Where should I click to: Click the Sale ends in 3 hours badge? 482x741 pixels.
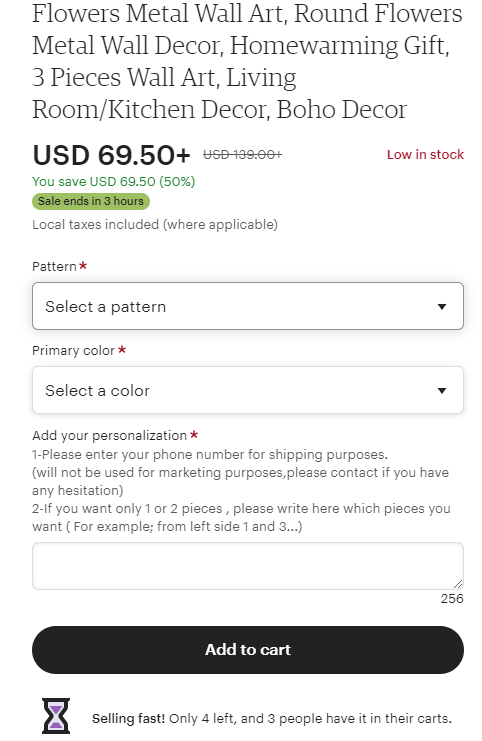pyautogui.click(x=91, y=201)
